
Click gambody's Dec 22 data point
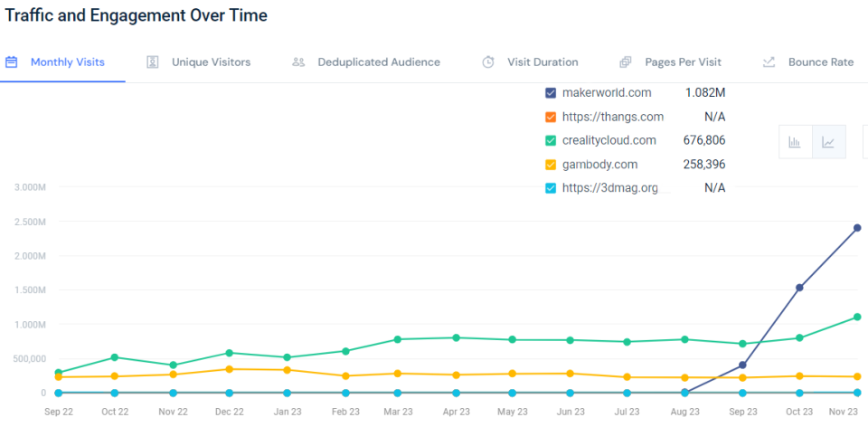click(229, 369)
